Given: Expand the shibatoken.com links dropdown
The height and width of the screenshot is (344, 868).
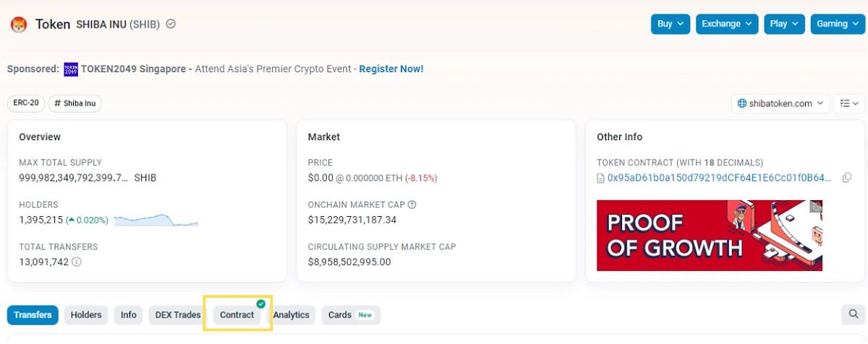Looking at the screenshot, I should (780, 103).
